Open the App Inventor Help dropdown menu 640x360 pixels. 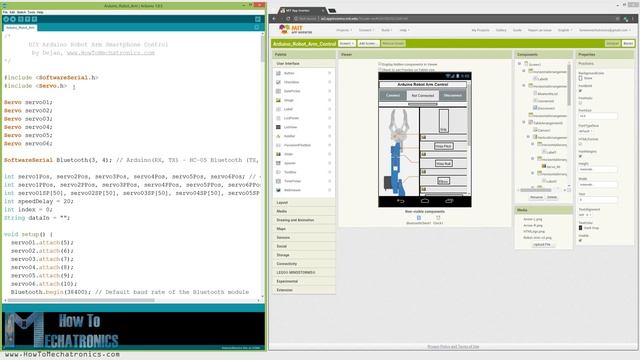(404, 30)
